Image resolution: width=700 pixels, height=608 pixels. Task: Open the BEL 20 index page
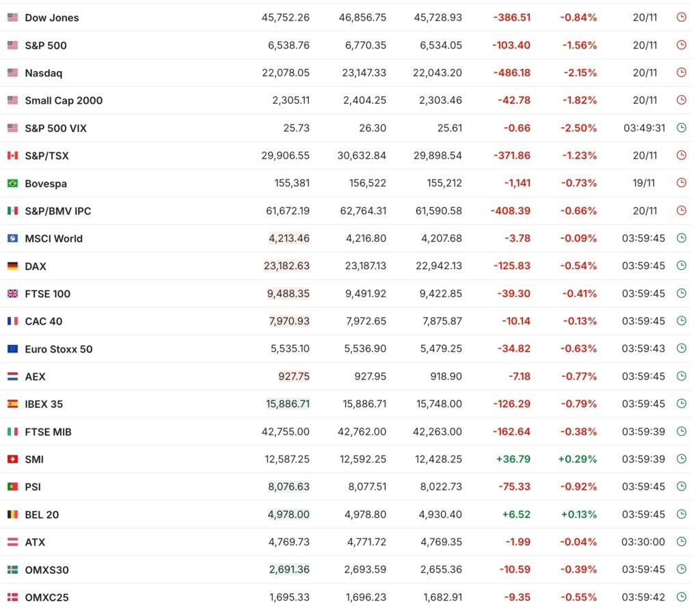[x=42, y=514]
